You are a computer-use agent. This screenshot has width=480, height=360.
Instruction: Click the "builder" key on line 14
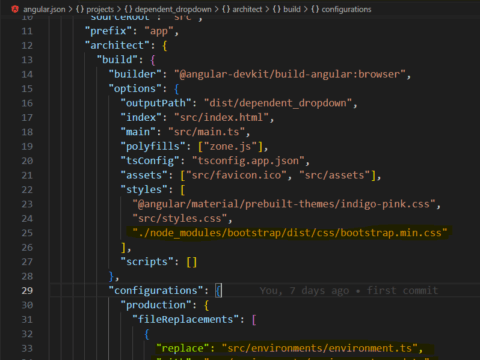[x=135, y=74]
